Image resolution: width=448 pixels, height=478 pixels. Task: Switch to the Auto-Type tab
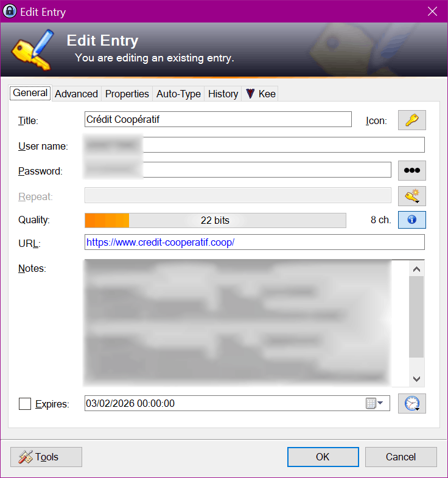click(178, 94)
